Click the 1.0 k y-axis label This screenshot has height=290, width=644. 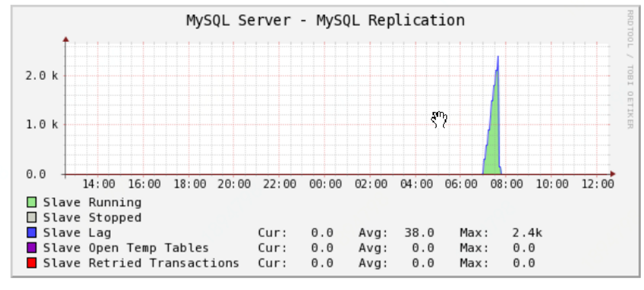pos(42,124)
